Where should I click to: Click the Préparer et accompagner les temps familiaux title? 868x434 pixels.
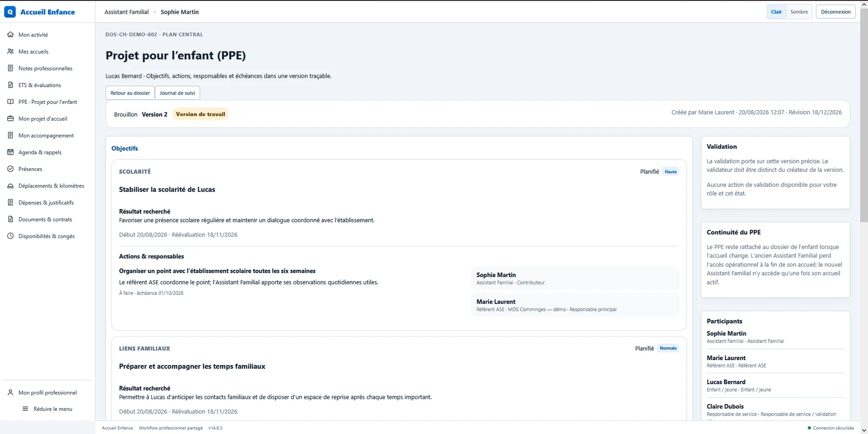pos(192,366)
